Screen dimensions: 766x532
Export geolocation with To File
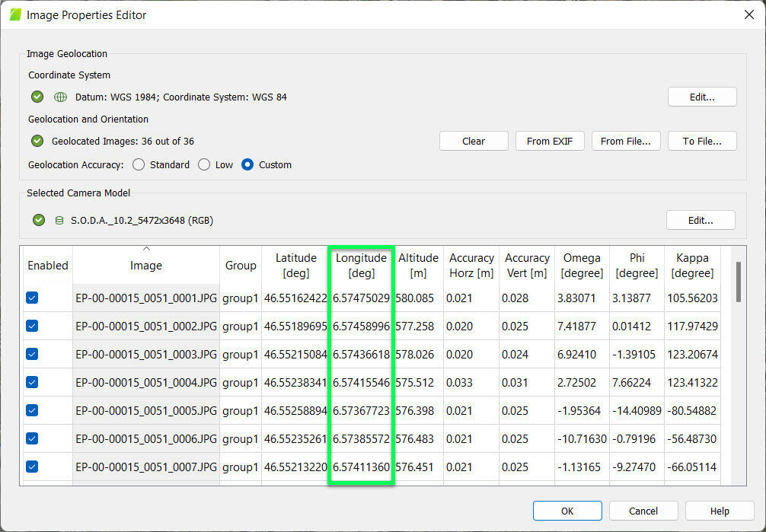(702, 141)
